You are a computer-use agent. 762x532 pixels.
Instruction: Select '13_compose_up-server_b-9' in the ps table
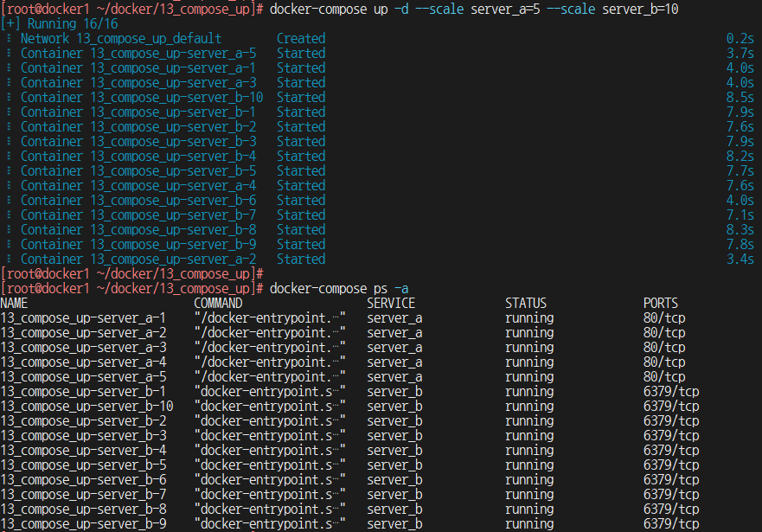(83, 523)
